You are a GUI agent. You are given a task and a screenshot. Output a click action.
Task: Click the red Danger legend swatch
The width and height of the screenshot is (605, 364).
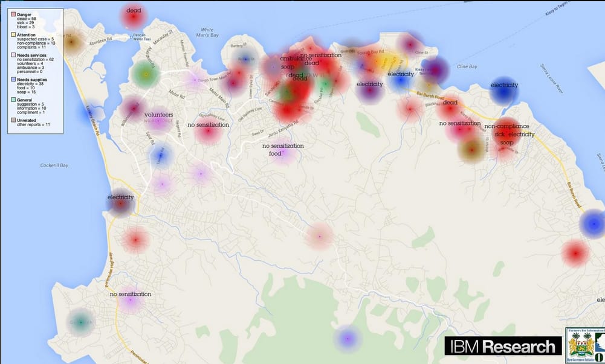(13, 14)
